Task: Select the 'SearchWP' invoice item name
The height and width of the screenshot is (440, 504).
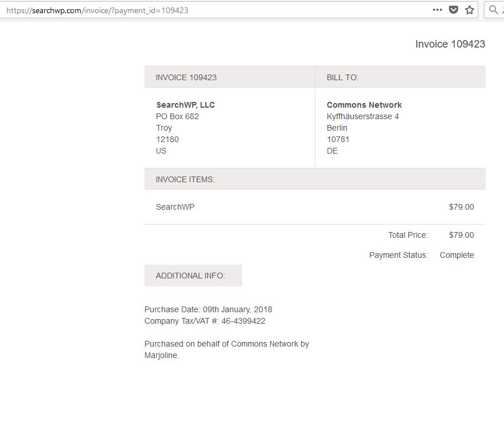Action: [175, 207]
